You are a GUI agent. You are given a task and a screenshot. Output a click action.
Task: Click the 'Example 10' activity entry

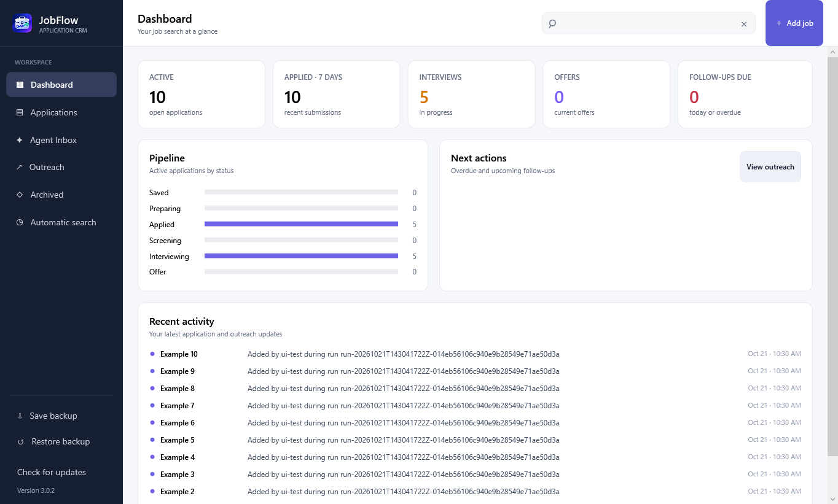[x=475, y=354]
